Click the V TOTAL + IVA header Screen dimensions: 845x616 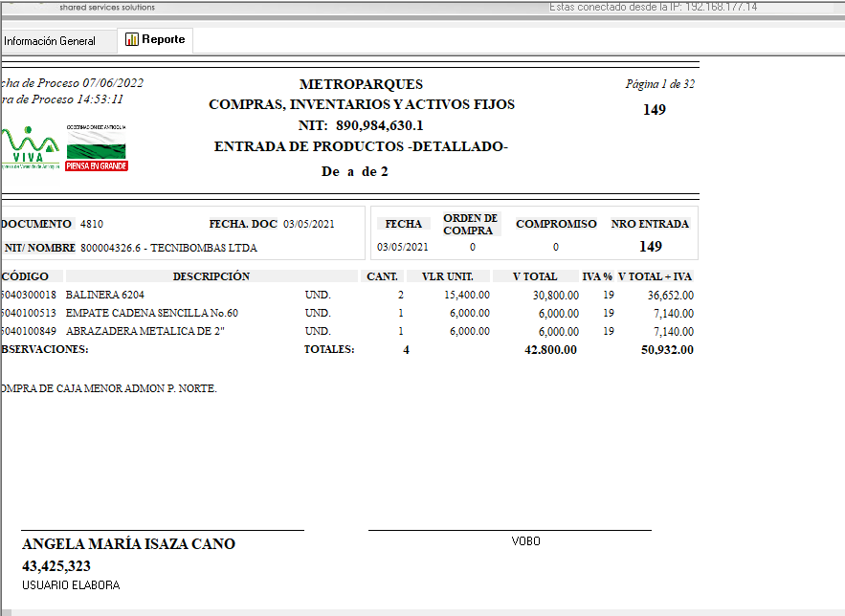click(655, 276)
